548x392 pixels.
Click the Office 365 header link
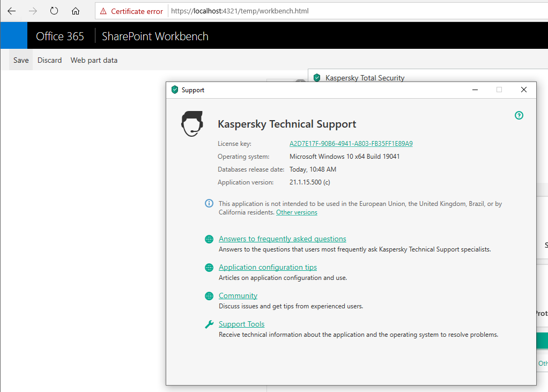[60, 36]
